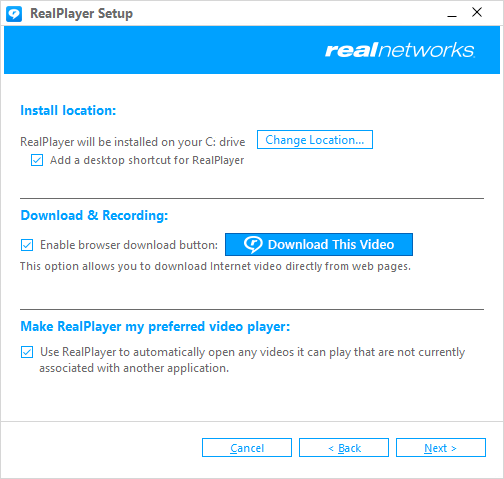This screenshot has height=479, width=504.
Task: Click the Download & Recording heading
Action: 94,215
